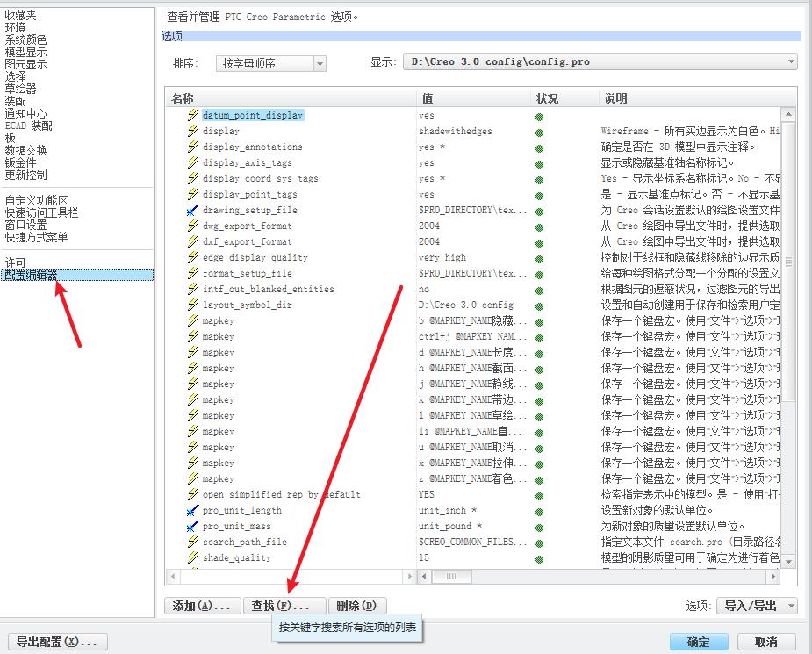The height and width of the screenshot is (654, 812).
Task: Click the lightning icon beside display_axis_tags
Action: pyautogui.click(x=192, y=162)
